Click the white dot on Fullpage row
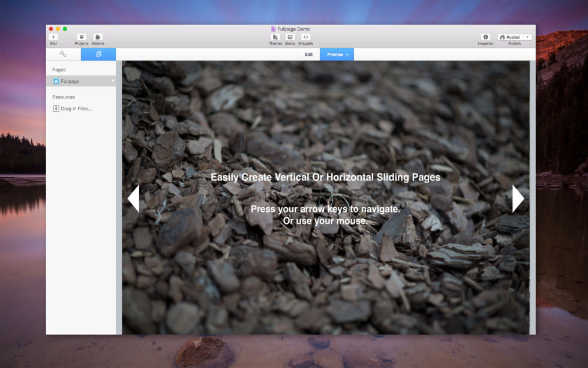This screenshot has width=588, height=368. pyautogui.click(x=113, y=80)
